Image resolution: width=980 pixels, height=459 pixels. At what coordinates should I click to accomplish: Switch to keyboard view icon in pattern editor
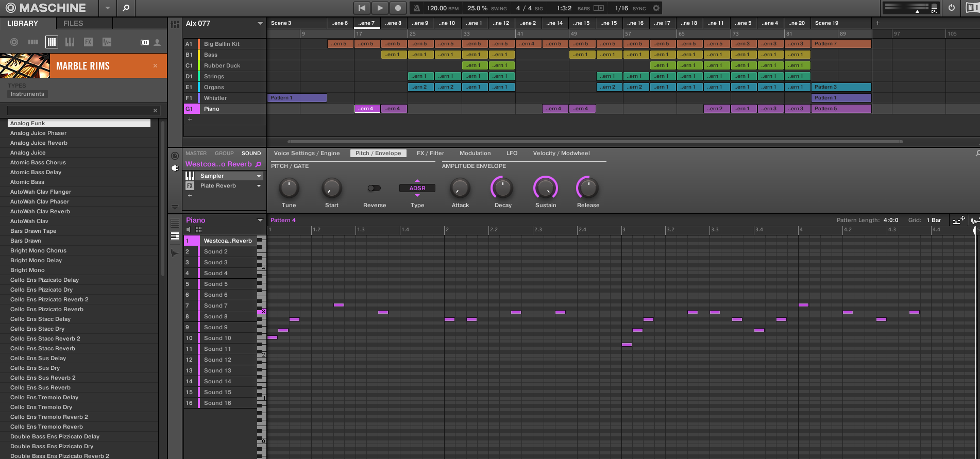click(x=175, y=236)
